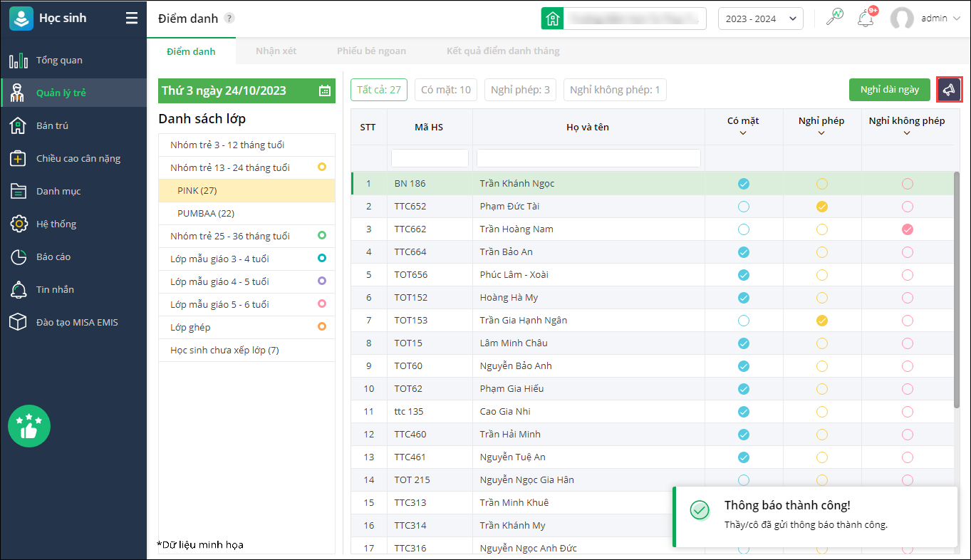Select the Điểm danh tab
The image size is (971, 560).
191,51
